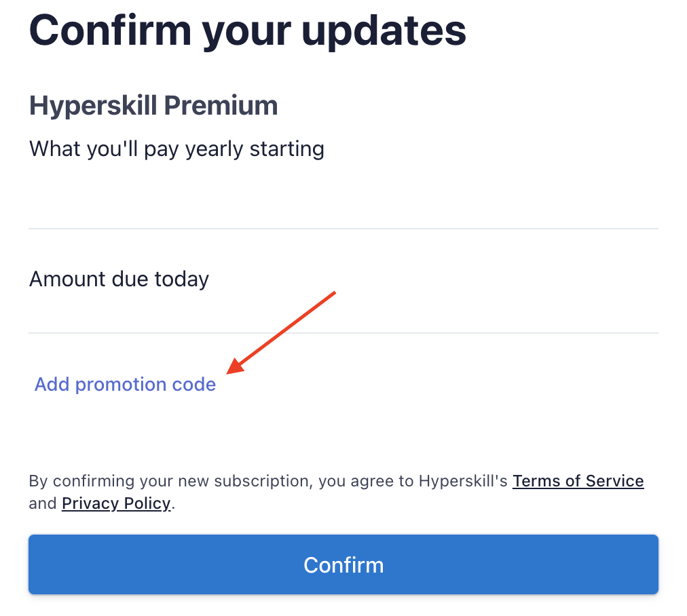This screenshot has height=616, width=687.
Task: Click the divider under the yearly payment section
Action: [x=343, y=228]
